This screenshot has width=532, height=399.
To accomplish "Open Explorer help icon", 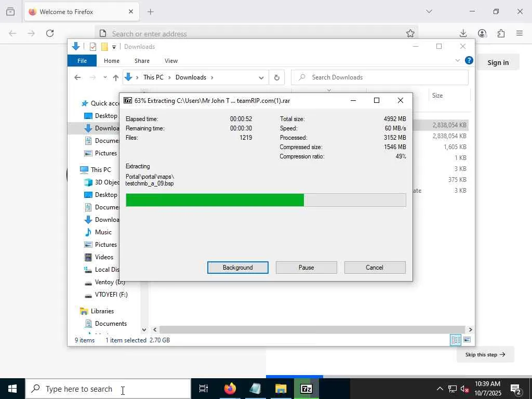I will click(469, 60).
